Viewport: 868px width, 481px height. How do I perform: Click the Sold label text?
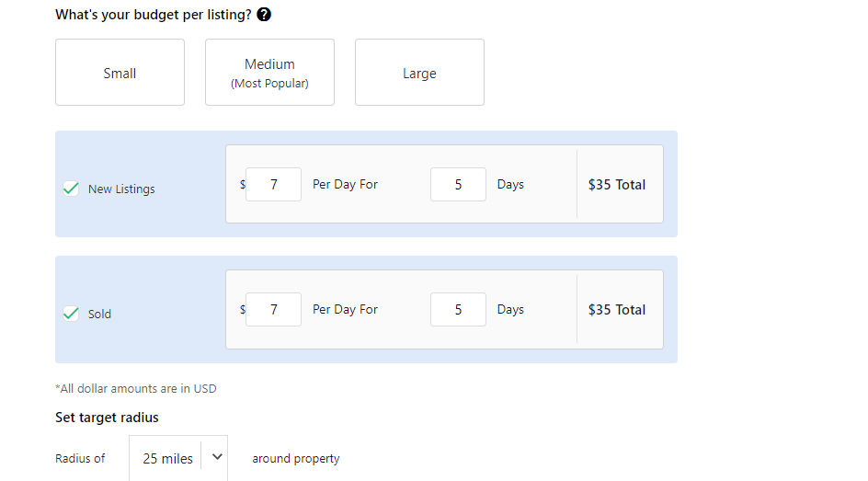tap(99, 314)
